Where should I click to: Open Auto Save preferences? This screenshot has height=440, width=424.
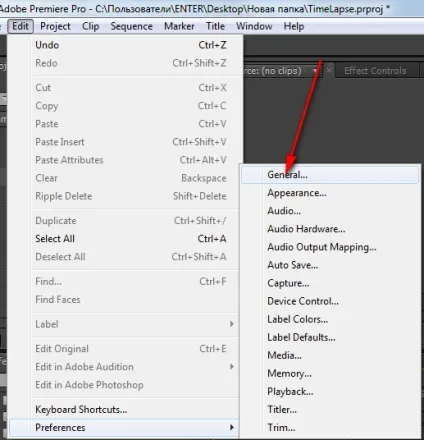point(330,265)
